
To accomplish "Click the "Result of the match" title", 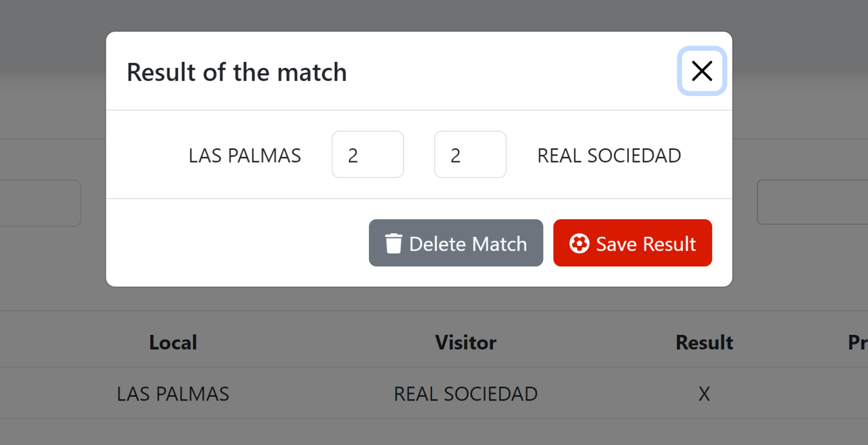I will (x=237, y=72).
